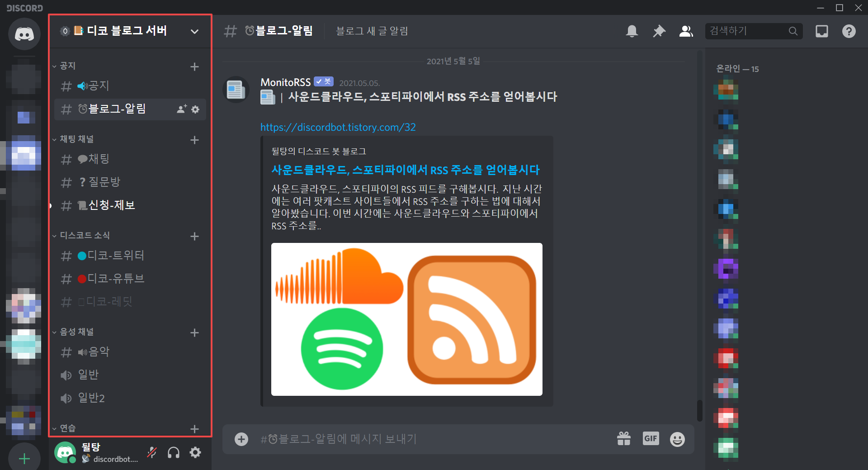This screenshot has height=470, width=868.
Task: Open the inbox icon
Action: click(822, 31)
